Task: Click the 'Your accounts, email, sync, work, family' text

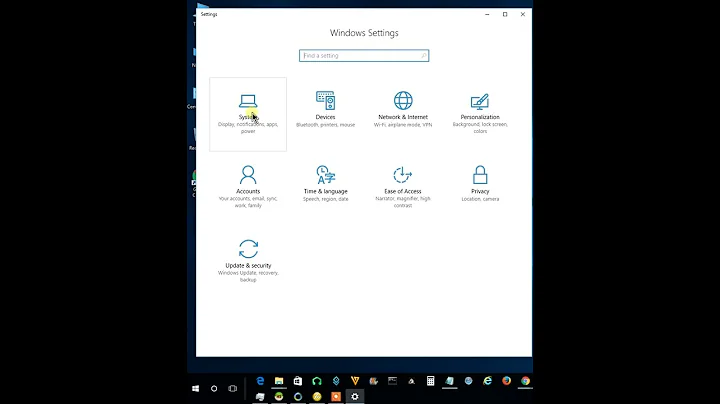Action: pos(248,202)
